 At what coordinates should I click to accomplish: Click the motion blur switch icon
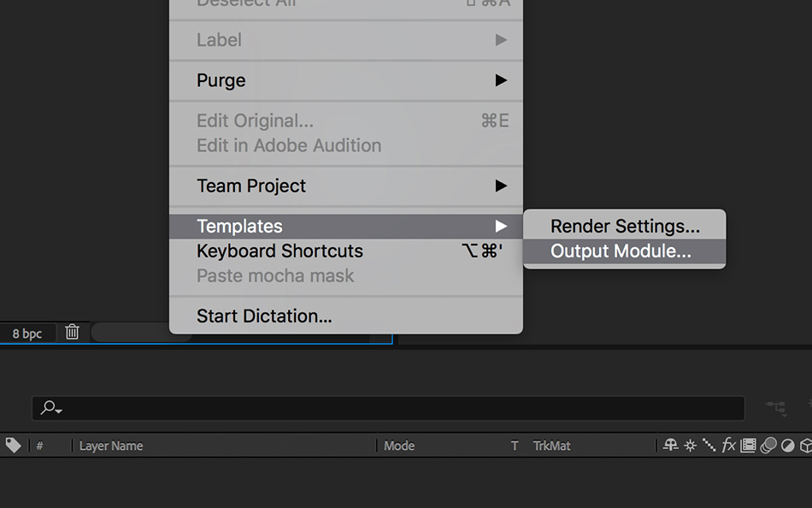(x=768, y=445)
